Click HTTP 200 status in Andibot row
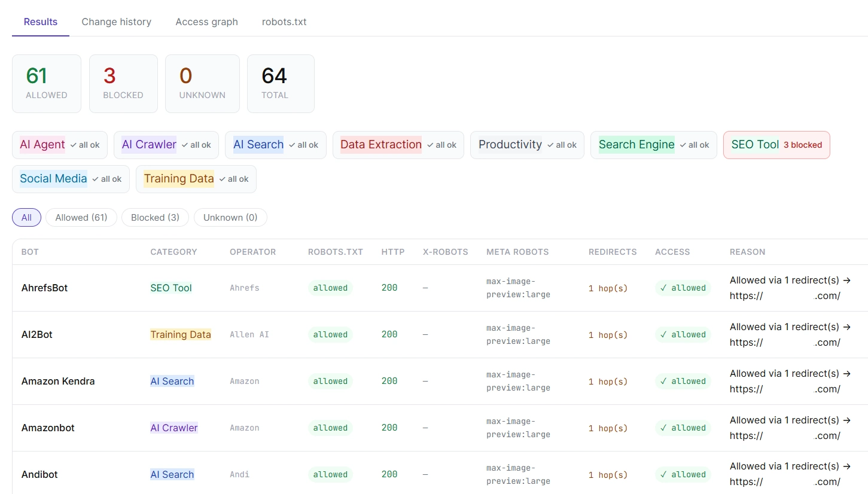The width and height of the screenshot is (868, 494). coord(389,474)
